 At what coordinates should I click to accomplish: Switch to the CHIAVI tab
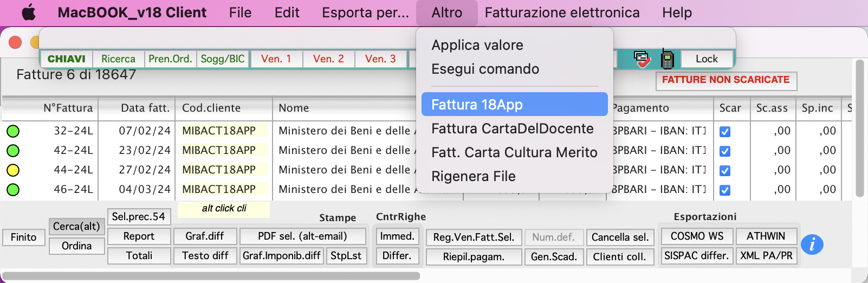click(67, 59)
